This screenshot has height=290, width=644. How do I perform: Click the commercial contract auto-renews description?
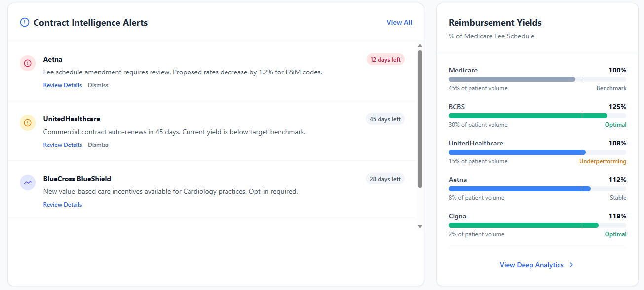coord(175,132)
